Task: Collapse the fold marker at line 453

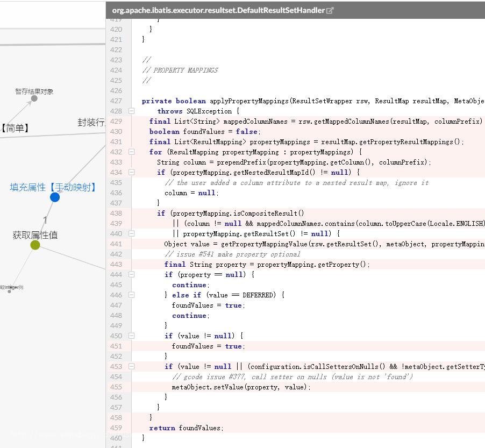Action: point(131,366)
